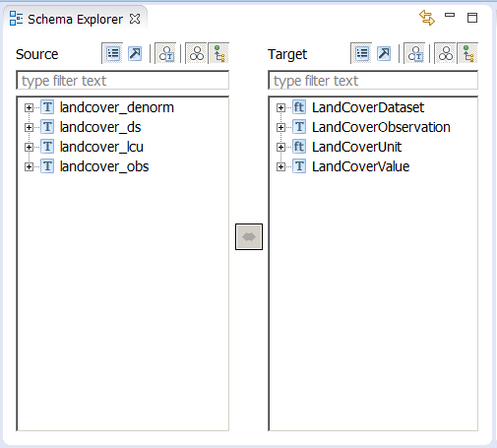
Task: Expand landcover_denorm tree node
Action: 29,107
